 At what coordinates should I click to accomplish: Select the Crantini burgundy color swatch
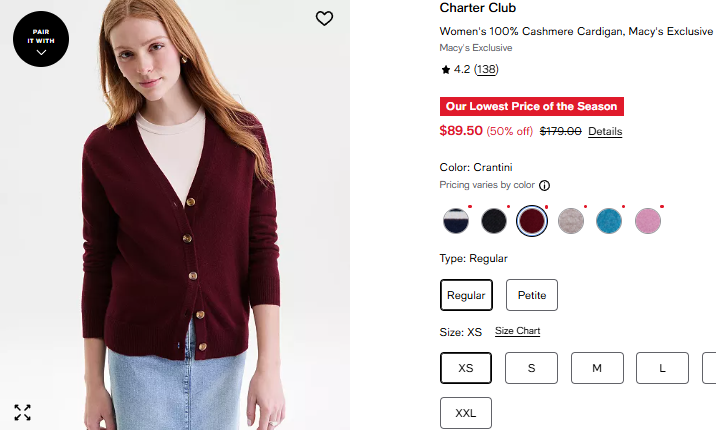coord(532,221)
